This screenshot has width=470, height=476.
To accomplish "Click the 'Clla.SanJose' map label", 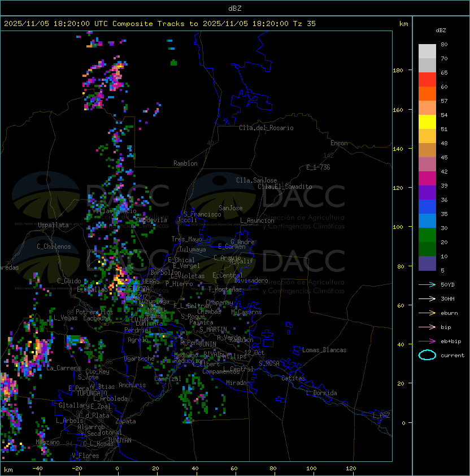I will [256, 180].
